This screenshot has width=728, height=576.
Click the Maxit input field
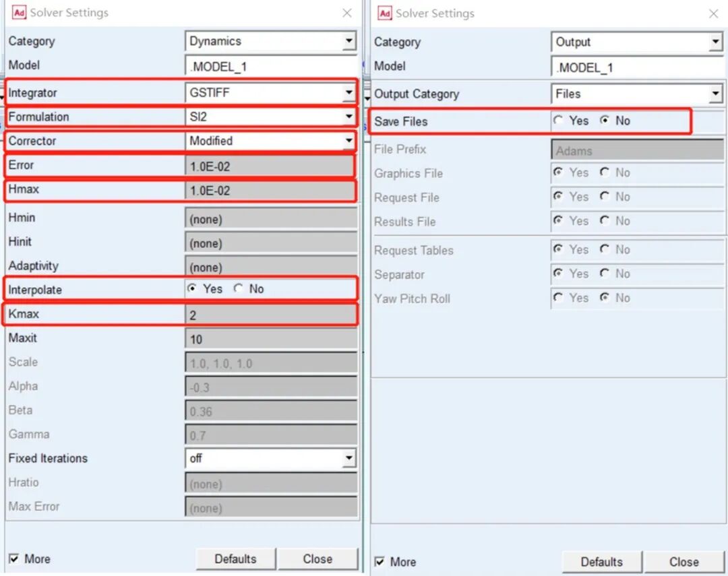(271, 339)
